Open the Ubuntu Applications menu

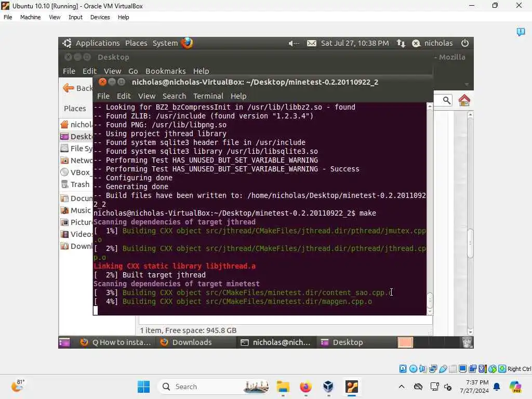[x=97, y=43]
